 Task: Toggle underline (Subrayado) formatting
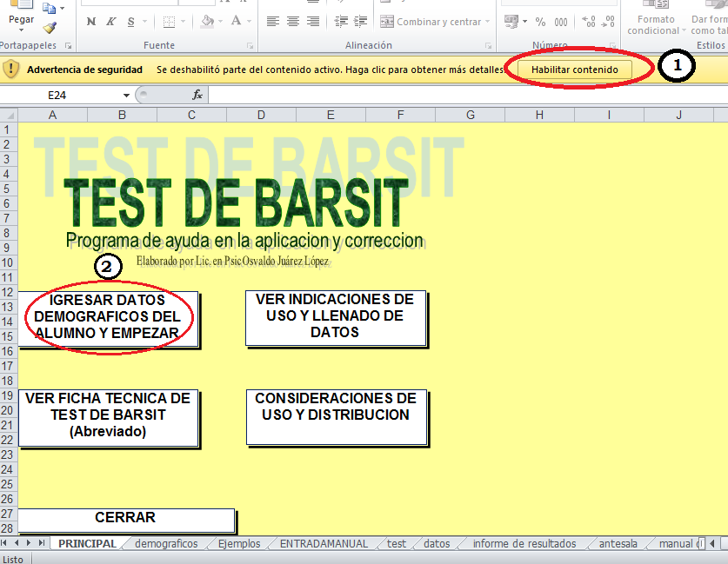[129, 20]
